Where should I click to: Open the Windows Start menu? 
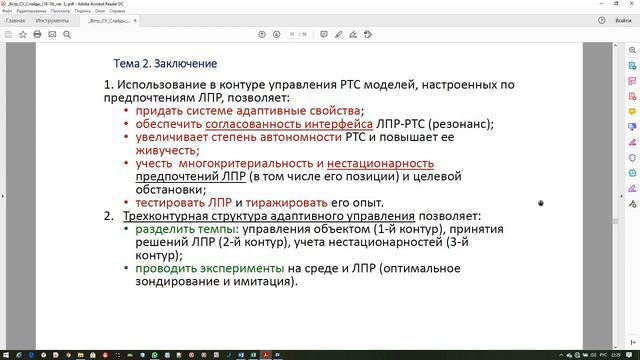click(6, 355)
